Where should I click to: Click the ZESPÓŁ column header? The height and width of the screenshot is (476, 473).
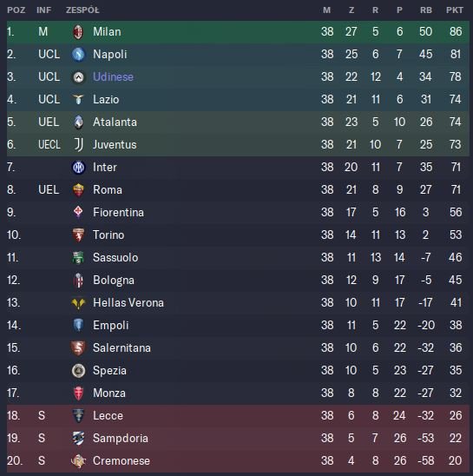pos(82,10)
